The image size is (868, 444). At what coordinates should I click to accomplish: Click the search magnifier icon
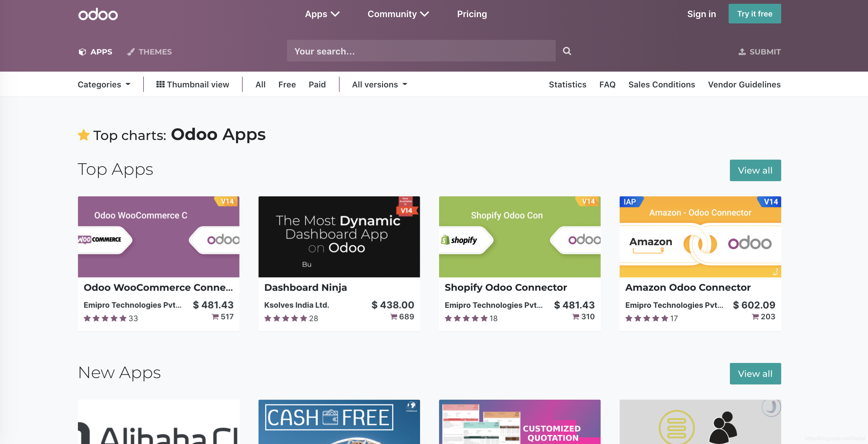[x=567, y=51]
